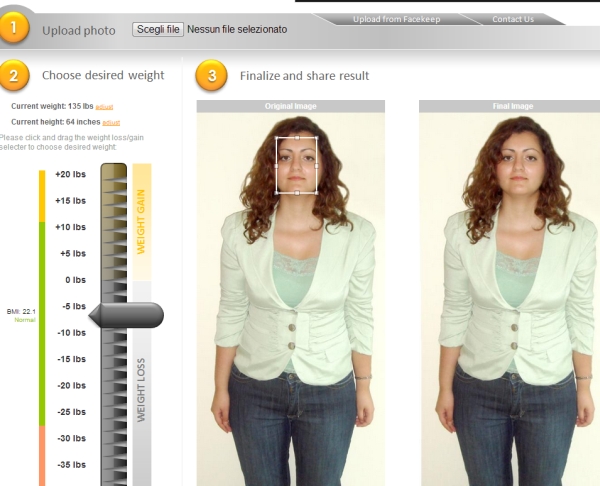Click the left middle face selection handle
This screenshot has width=600, height=486.
point(276,166)
